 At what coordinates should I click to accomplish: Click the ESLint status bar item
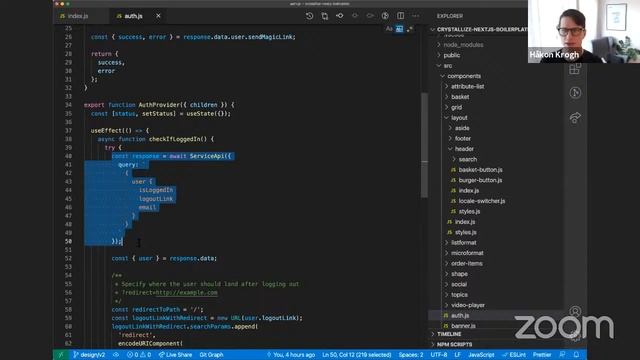(514, 355)
